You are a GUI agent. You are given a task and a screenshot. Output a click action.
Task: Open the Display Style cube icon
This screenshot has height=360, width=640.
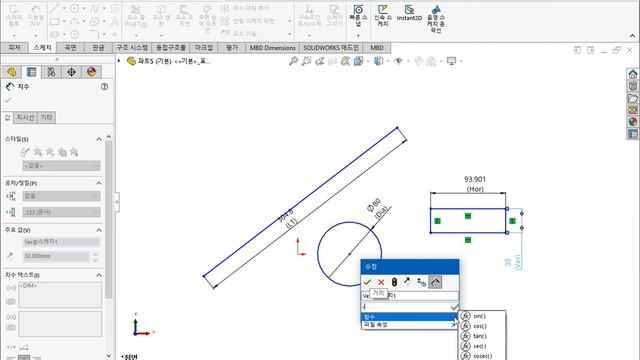point(379,61)
